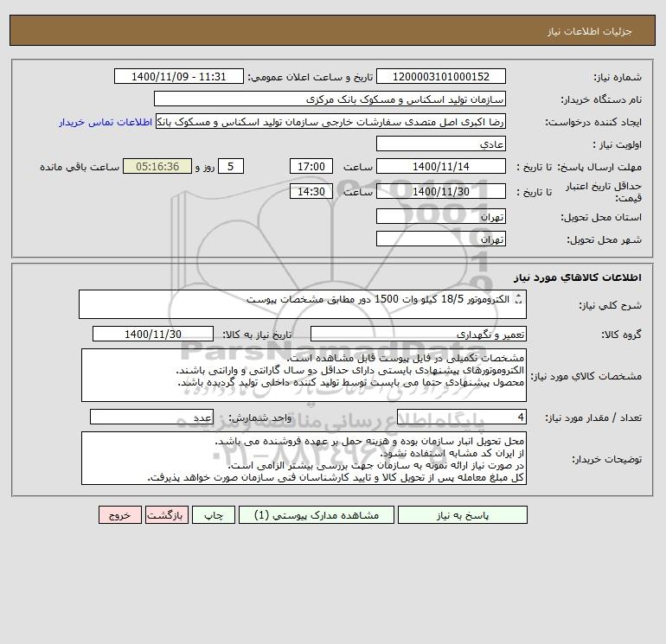
Task: Click the label 'تعداد / مقدار مورد نیاز:'
Action: (593, 418)
